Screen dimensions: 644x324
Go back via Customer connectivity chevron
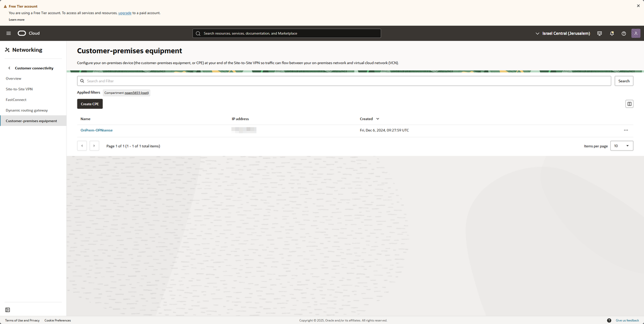(x=9, y=68)
